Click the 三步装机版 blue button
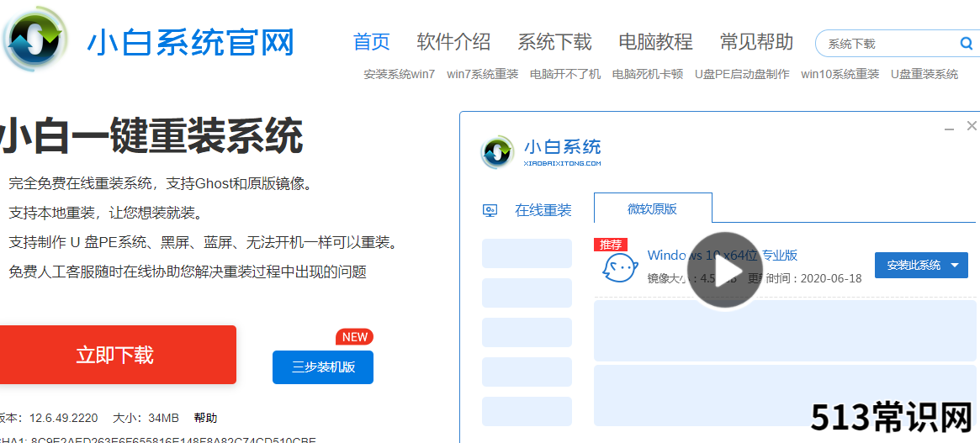The image size is (980, 443). 323,367
